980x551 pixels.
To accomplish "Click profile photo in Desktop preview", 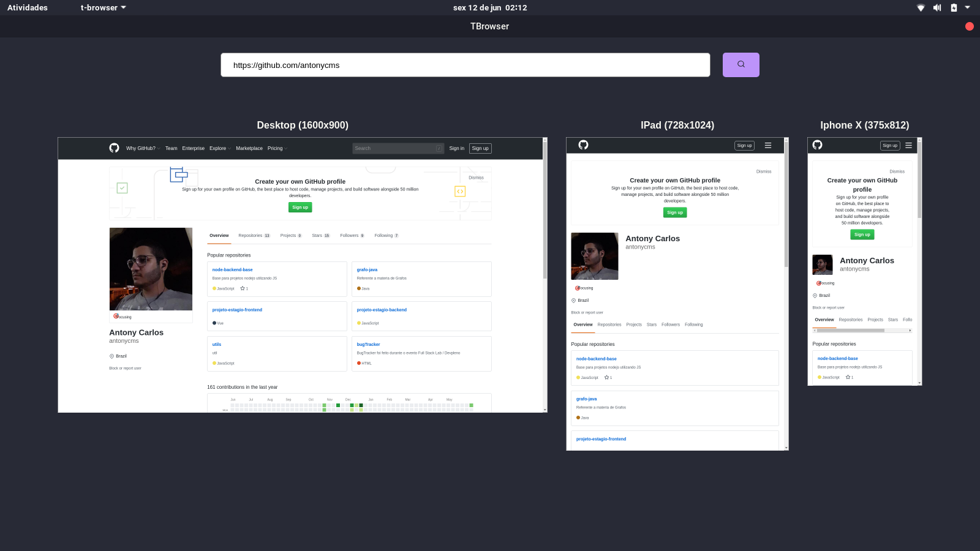I will pyautogui.click(x=151, y=269).
